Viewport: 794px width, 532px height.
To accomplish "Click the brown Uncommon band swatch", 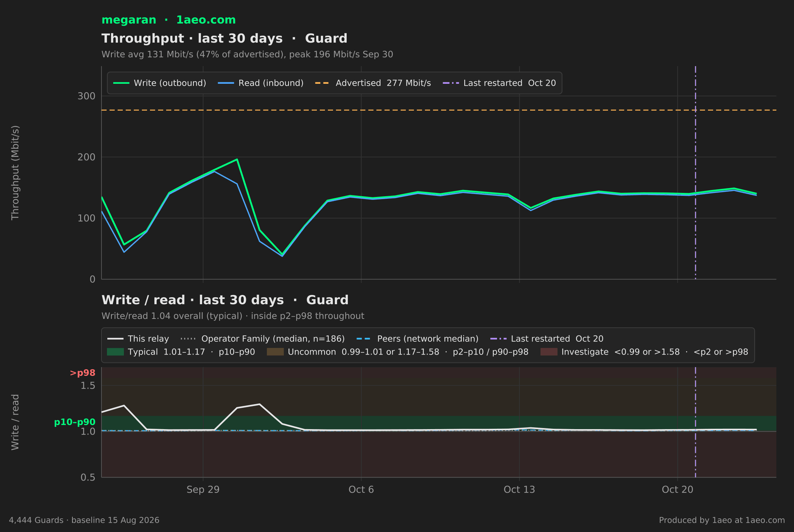I will tap(275, 352).
